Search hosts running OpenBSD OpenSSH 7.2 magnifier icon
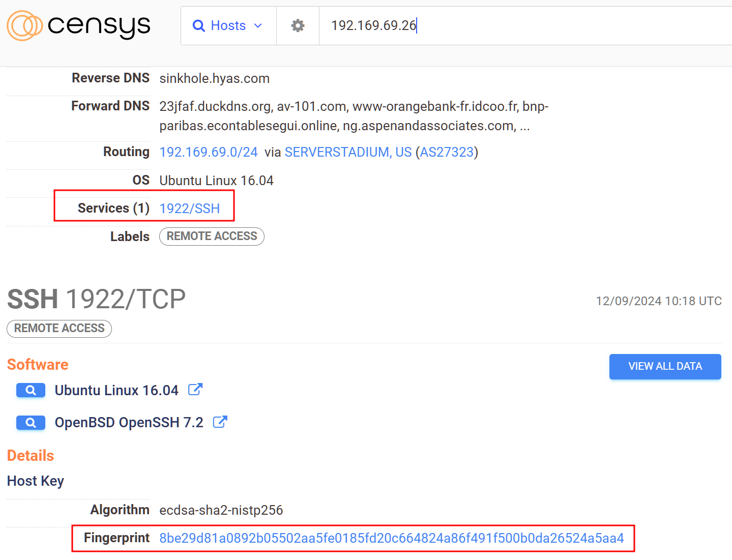This screenshot has height=560, width=732. tap(31, 423)
